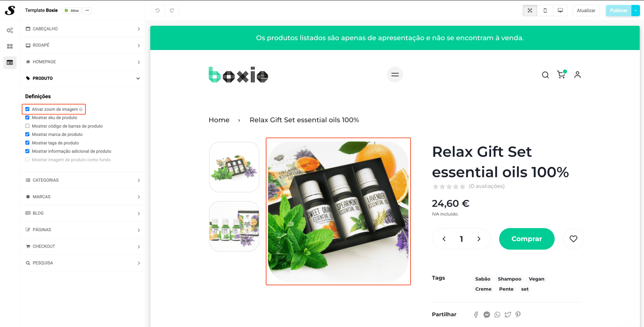
Task: Click the undo arrow icon
Action: [x=157, y=10]
